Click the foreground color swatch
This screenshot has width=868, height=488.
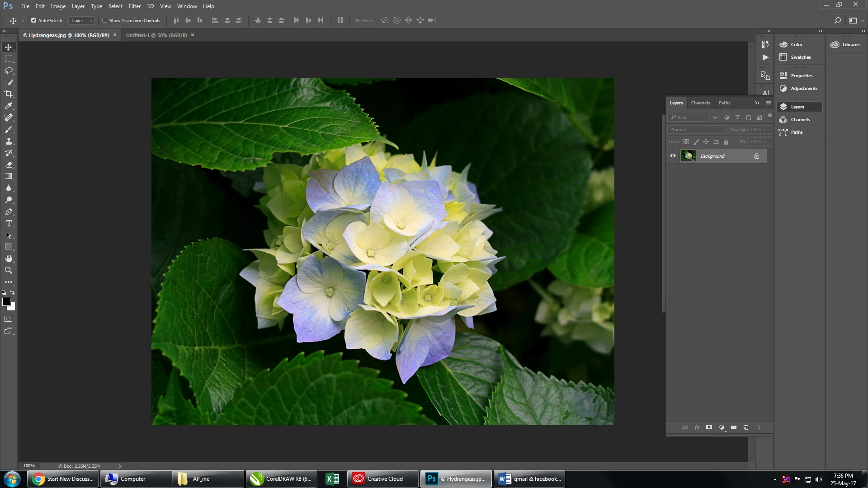pos(6,302)
